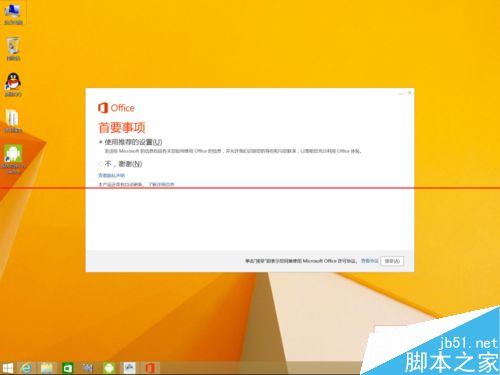Switch to the red Office icon in taskbar
The width and height of the screenshot is (500, 375).
tap(150, 368)
